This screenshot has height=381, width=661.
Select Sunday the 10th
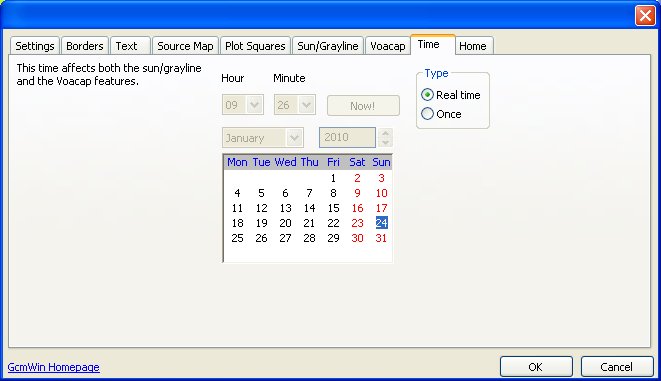click(381, 193)
